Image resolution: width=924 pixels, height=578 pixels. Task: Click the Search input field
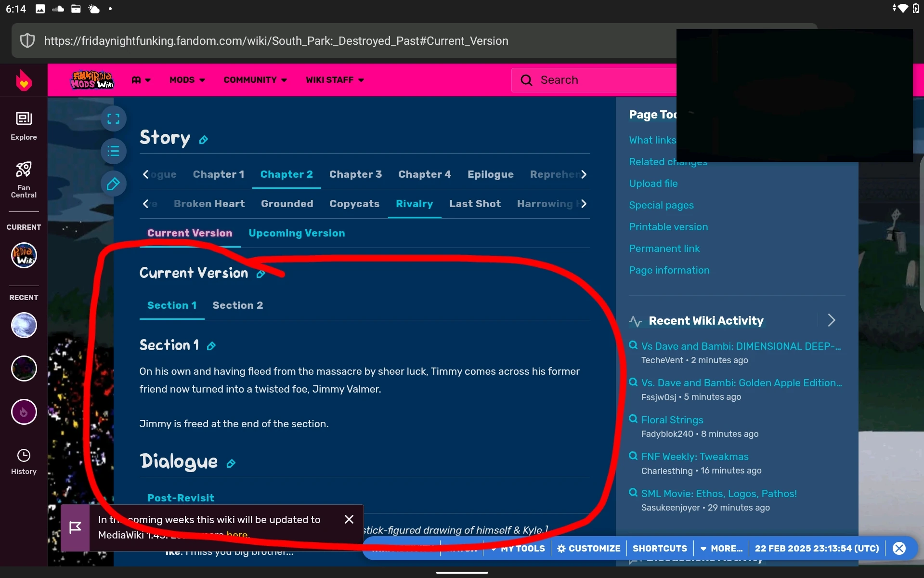595,80
